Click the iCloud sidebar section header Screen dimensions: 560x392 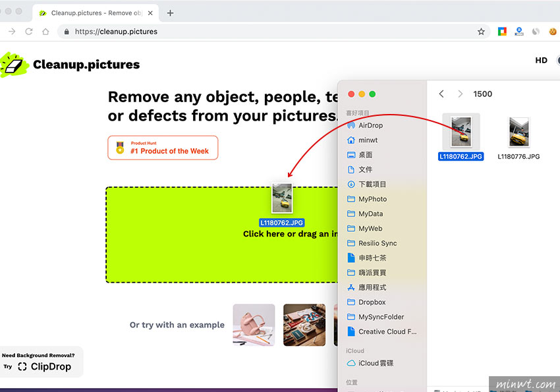[355, 350]
